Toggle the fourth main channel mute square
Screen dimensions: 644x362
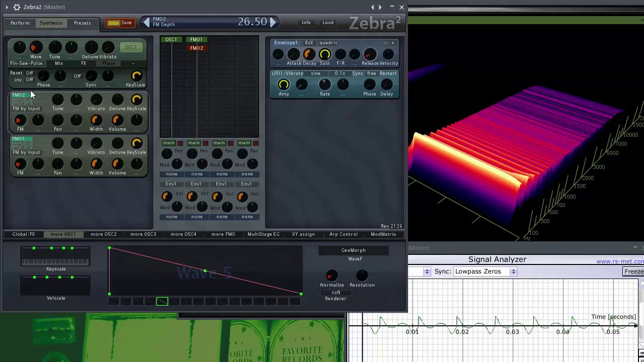(x=256, y=143)
